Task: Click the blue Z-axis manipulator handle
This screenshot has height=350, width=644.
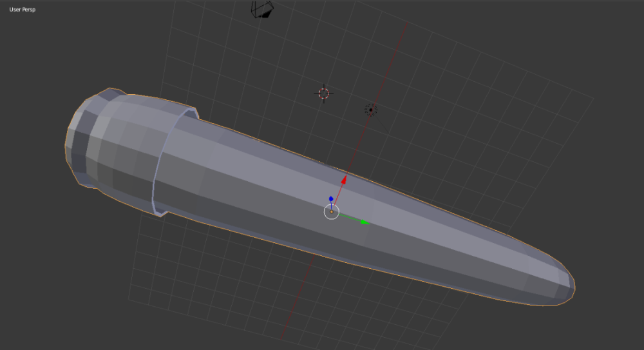Action: (x=331, y=199)
